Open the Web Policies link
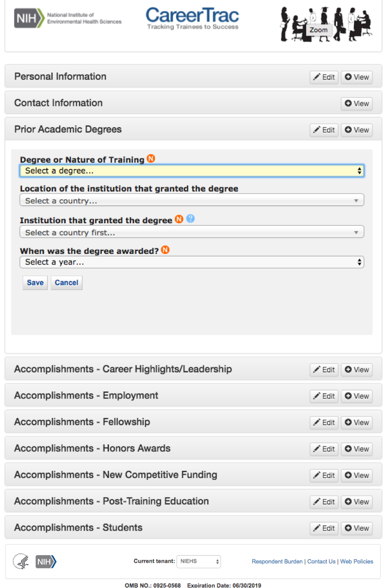Screen dimensions: 386x588 tap(357, 561)
